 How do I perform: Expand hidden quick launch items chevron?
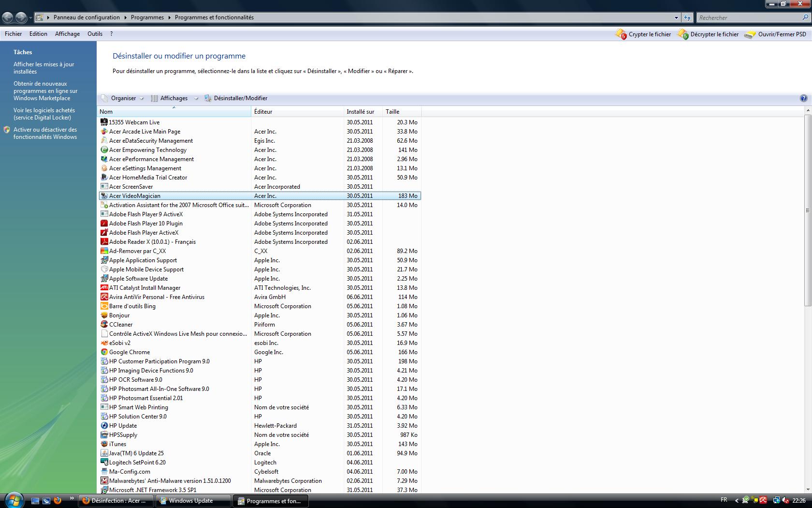(72, 498)
